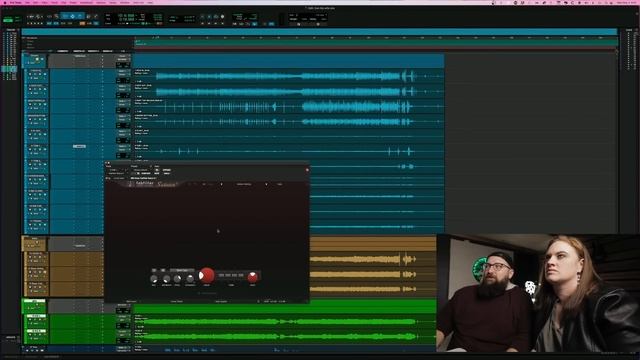The width and height of the screenshot is (640, 360).
Task: Select the topmost blue waveform clip
Action: coord(289,76)
